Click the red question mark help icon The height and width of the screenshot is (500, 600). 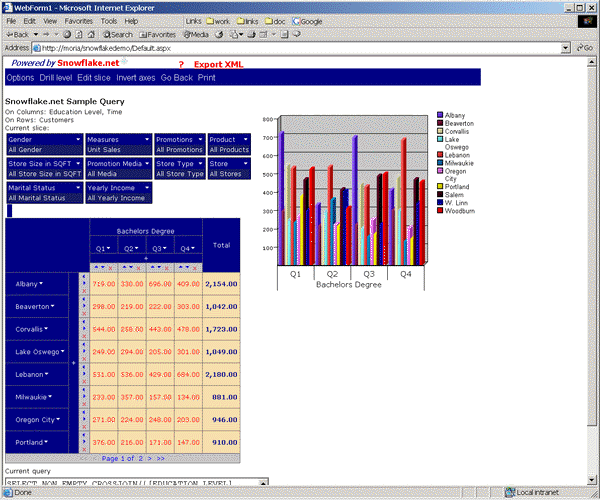point(181,65)
